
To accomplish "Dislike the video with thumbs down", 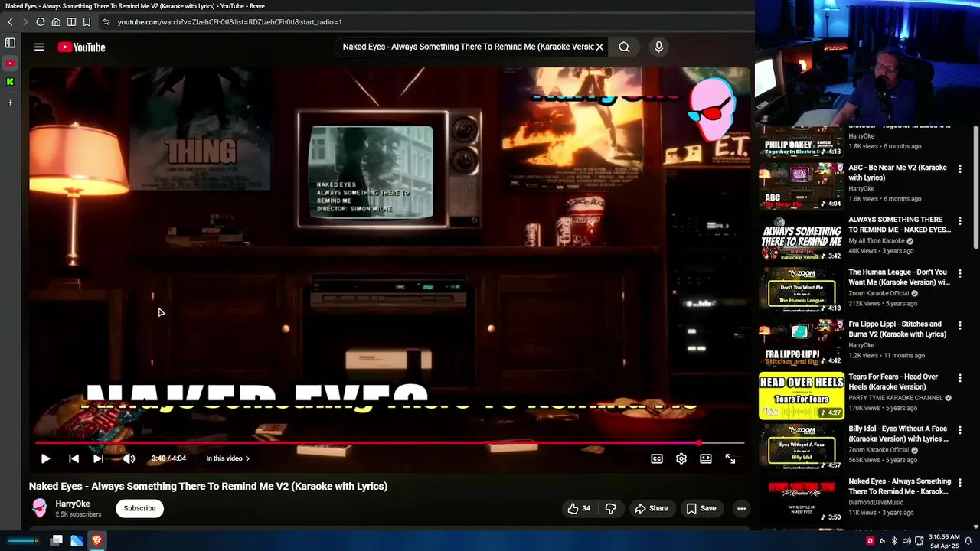I will click(x=610, y=508).
